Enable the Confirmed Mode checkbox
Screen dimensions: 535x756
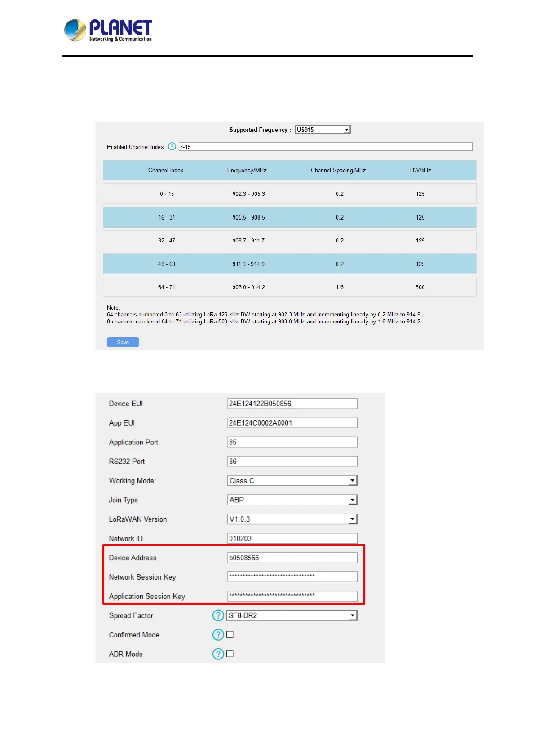(230, 635)
